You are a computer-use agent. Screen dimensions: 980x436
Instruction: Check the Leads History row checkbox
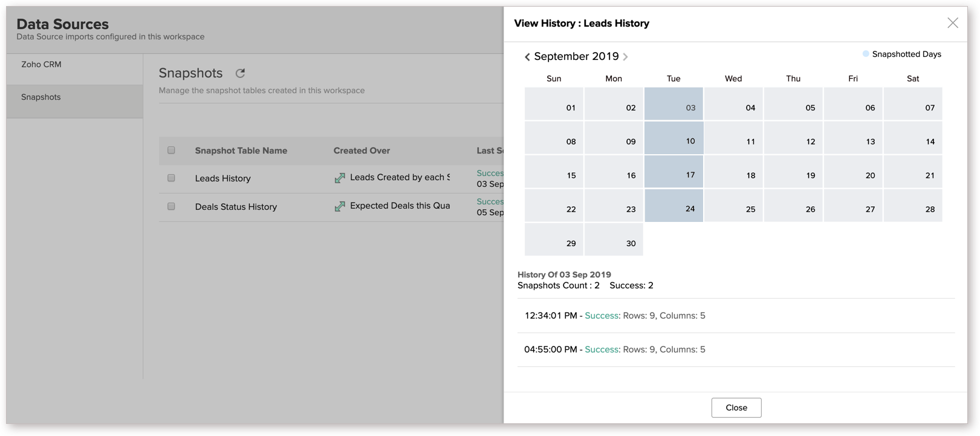171,178
